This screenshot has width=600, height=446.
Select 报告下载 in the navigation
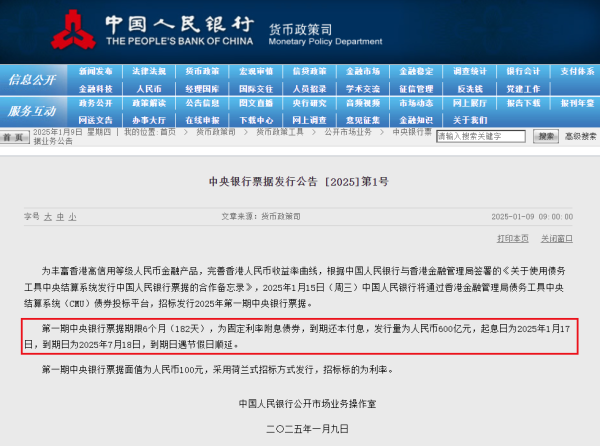point(523,103)
